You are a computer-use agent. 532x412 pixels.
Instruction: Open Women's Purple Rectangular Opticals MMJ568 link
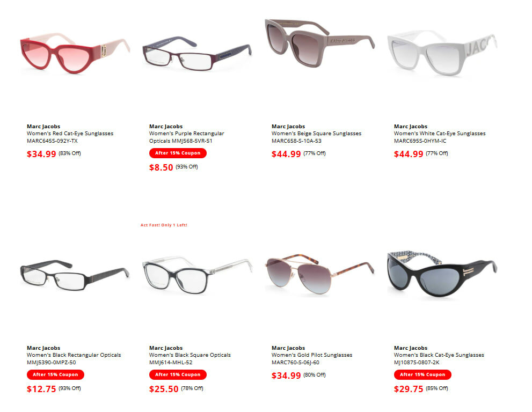click(187, 137)
